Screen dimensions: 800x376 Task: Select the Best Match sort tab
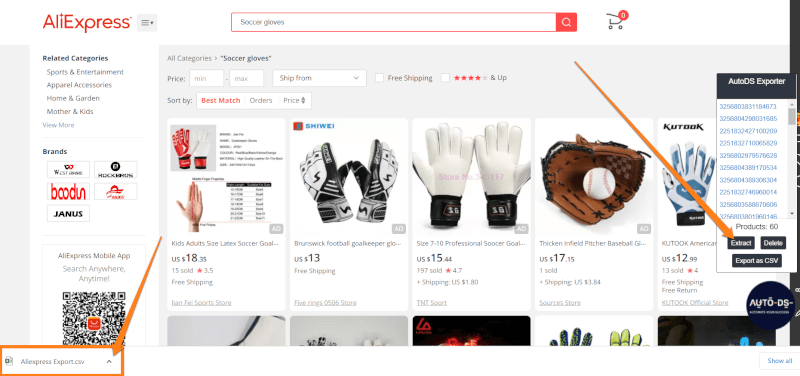[220, 101]
